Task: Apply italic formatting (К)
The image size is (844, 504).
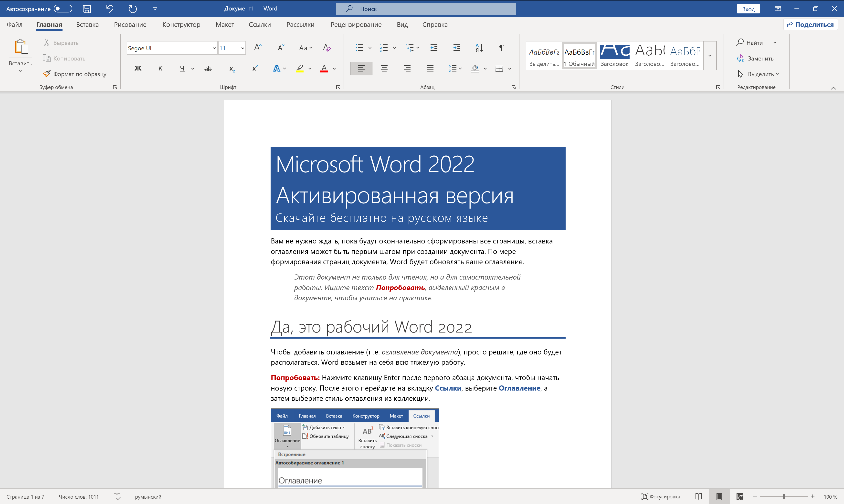Action: pos(160,68)
